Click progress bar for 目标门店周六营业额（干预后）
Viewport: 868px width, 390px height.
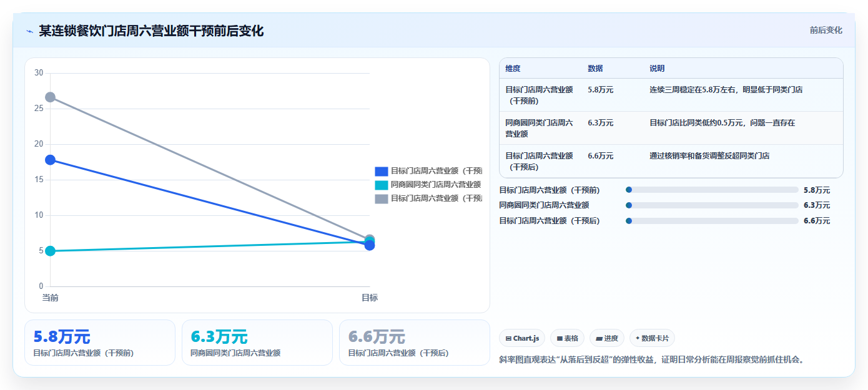click(x=712, y=221)
